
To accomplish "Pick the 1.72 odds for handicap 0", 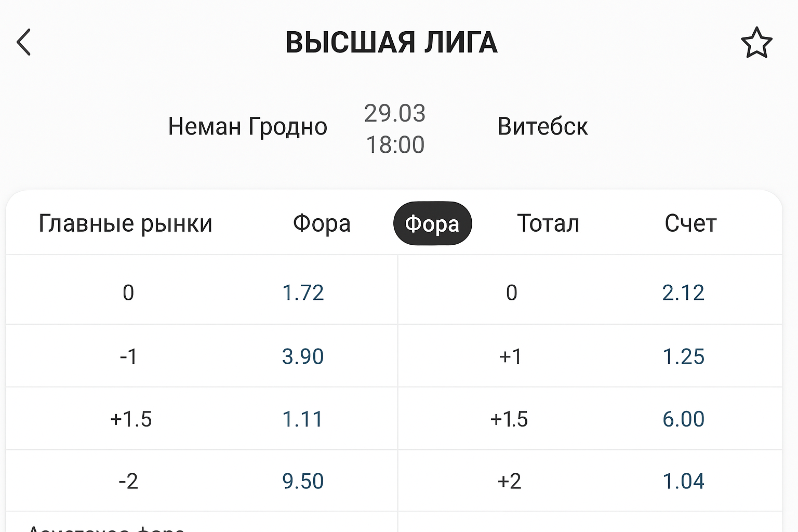I will pyautogui.click(x=303, y=292).
